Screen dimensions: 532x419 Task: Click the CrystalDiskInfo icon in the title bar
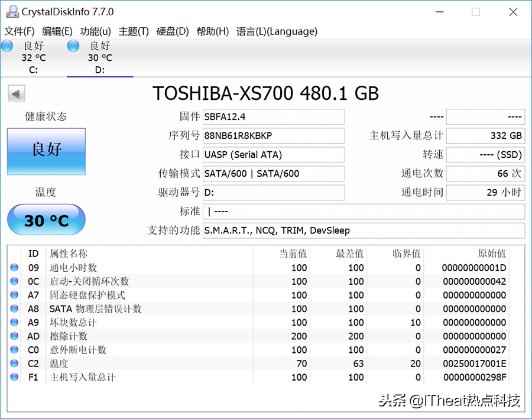13,11
